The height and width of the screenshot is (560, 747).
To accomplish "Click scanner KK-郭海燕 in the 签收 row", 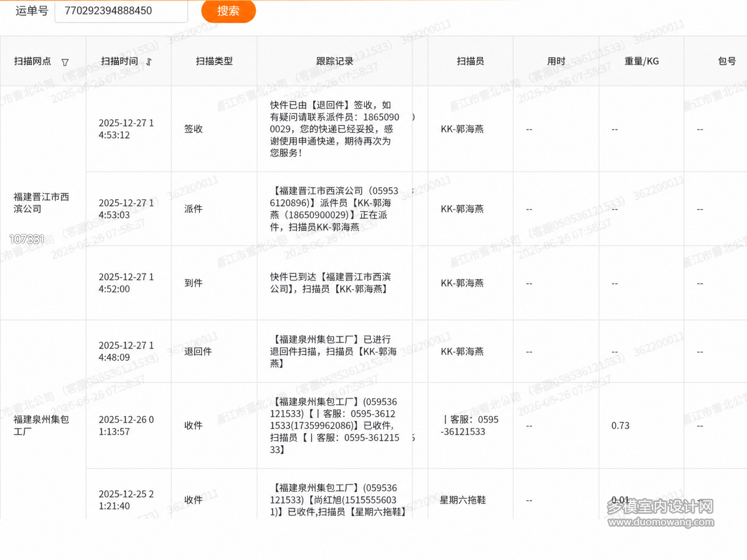I will (462, 129).
